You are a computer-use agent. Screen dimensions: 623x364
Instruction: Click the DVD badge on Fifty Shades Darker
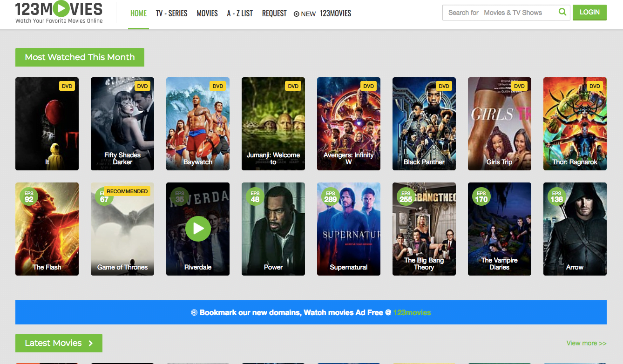tap(142, 86)
